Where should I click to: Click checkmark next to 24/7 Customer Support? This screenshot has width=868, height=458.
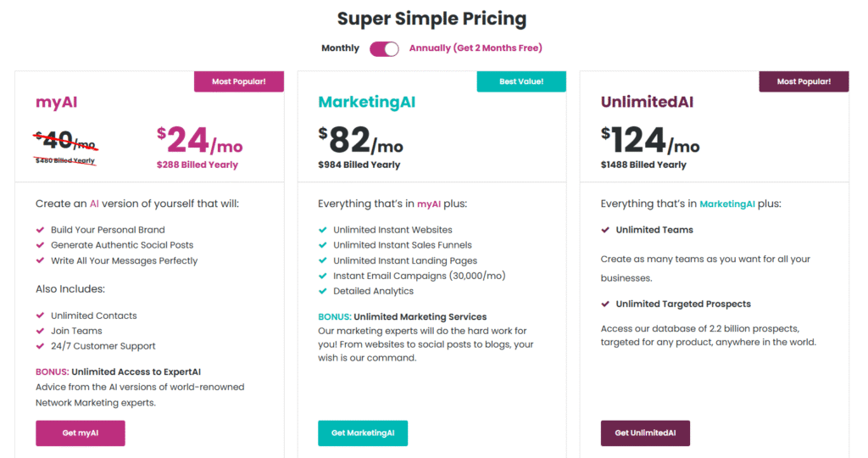point(40,346)
